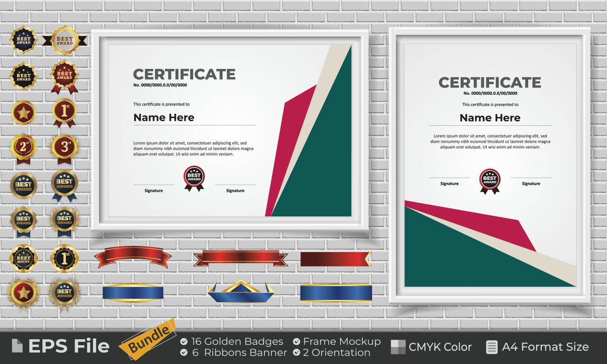Click the EPS File label

point(69,346)
